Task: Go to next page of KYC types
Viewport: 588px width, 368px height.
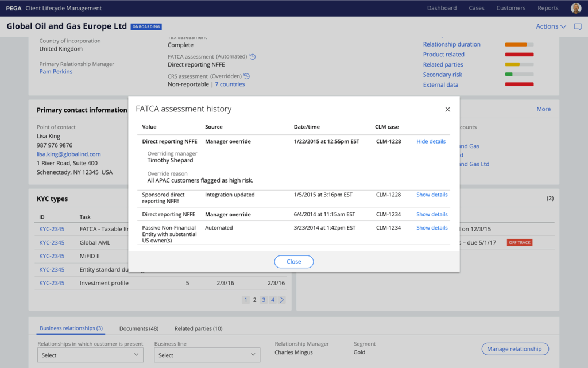Action: click(x=282, y=300)
